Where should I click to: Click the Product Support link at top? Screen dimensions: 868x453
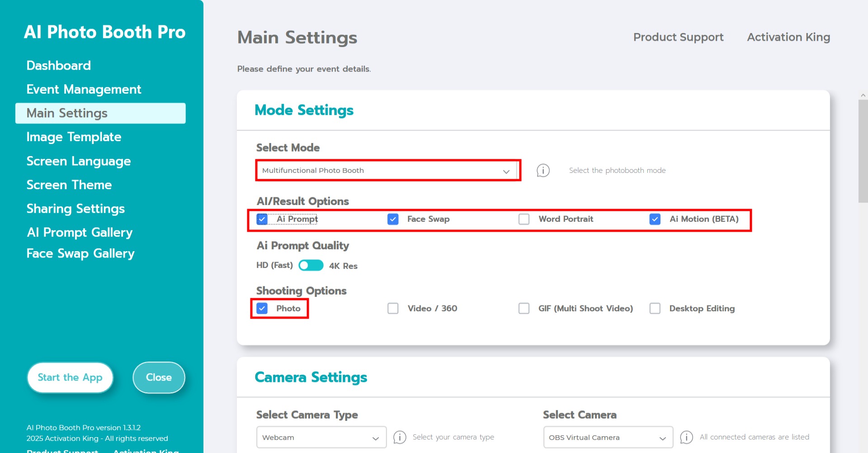click(678, 37)
